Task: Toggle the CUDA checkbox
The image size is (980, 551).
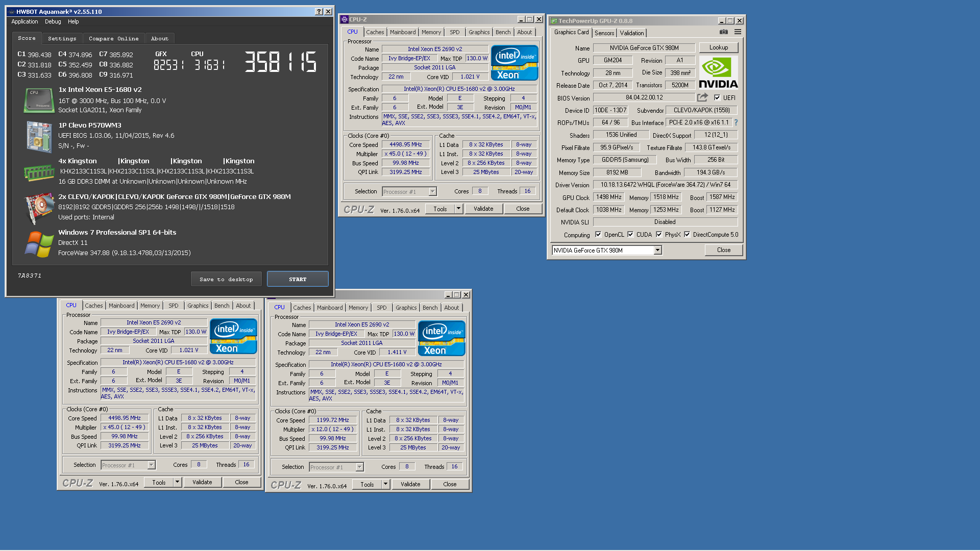Action: coord(630,235)
